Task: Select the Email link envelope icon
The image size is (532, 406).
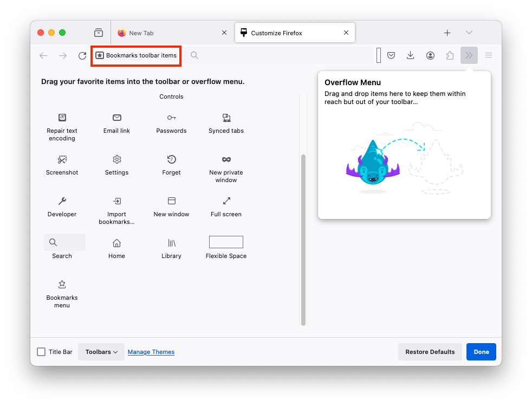Action: click(x=116, y=118)
